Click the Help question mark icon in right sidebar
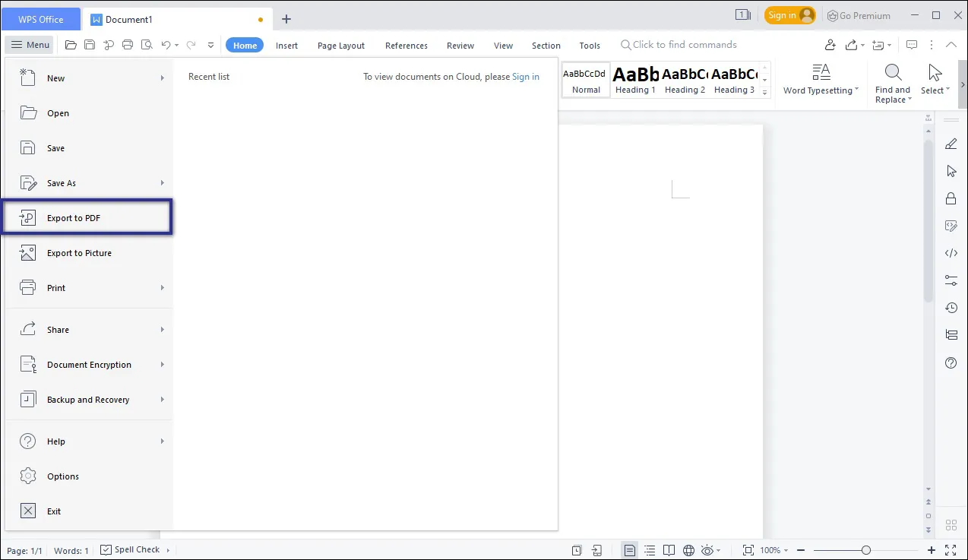This screenshot has height=560, width=968. click(x=951, y=362)
